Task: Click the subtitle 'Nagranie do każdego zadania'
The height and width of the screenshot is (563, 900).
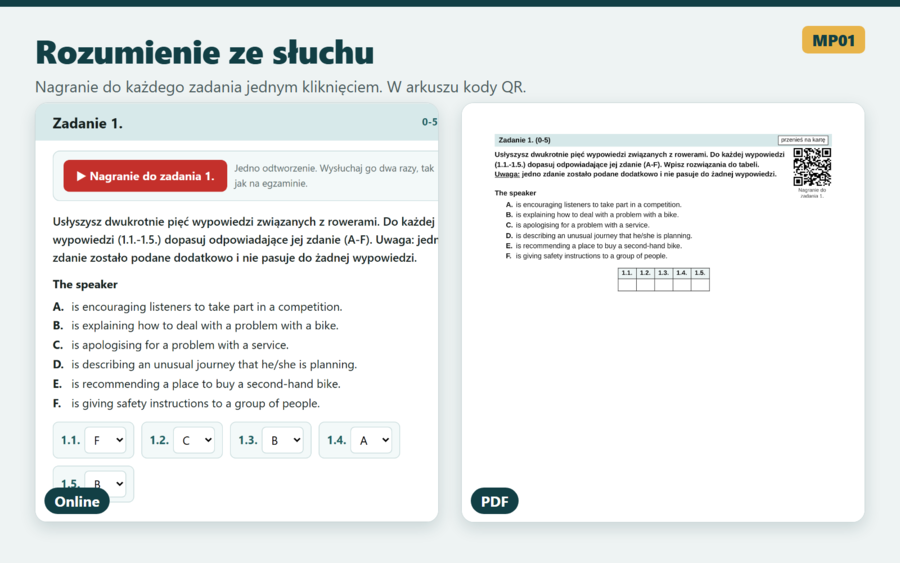Action: point(280,87)
